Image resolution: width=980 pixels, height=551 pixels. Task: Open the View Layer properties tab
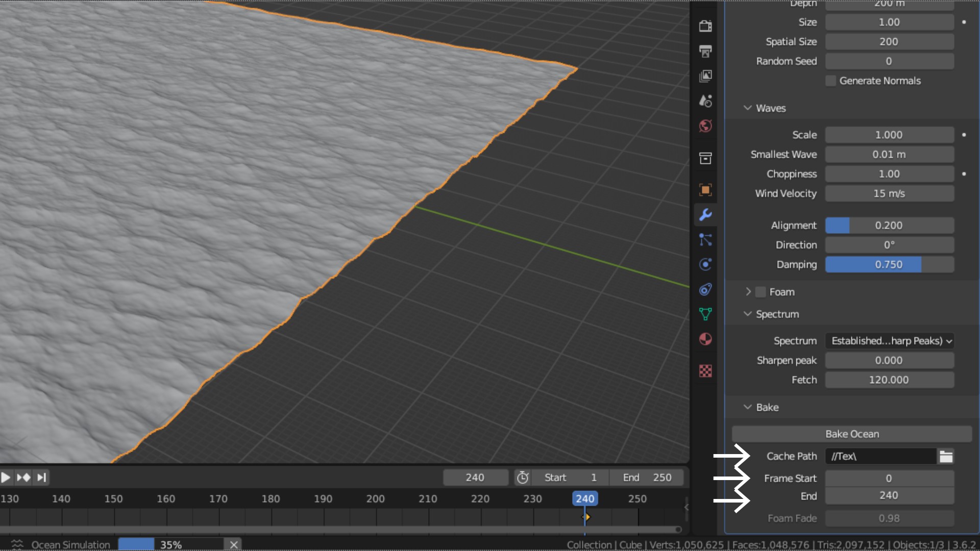705,76
